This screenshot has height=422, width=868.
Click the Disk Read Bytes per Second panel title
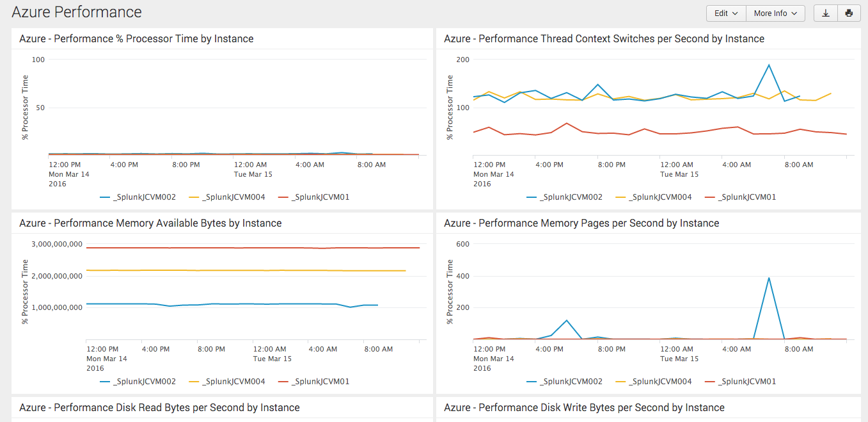tap(159, 408)
